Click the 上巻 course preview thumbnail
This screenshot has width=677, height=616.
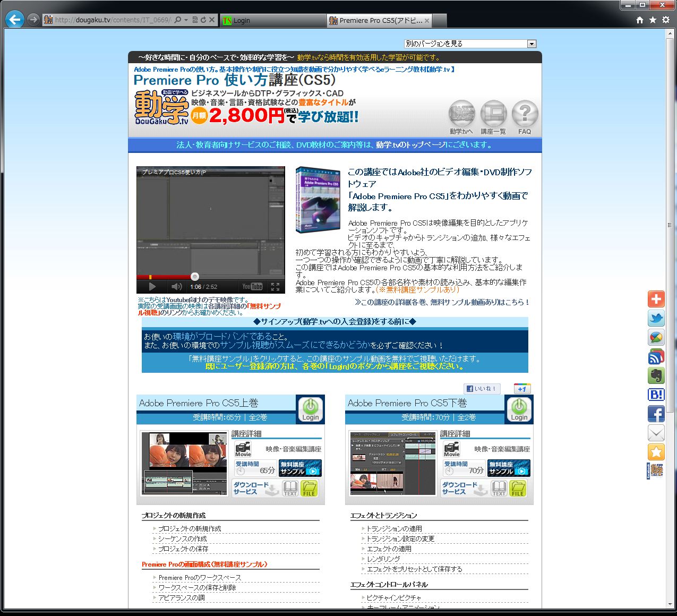[x=184, y=464]
